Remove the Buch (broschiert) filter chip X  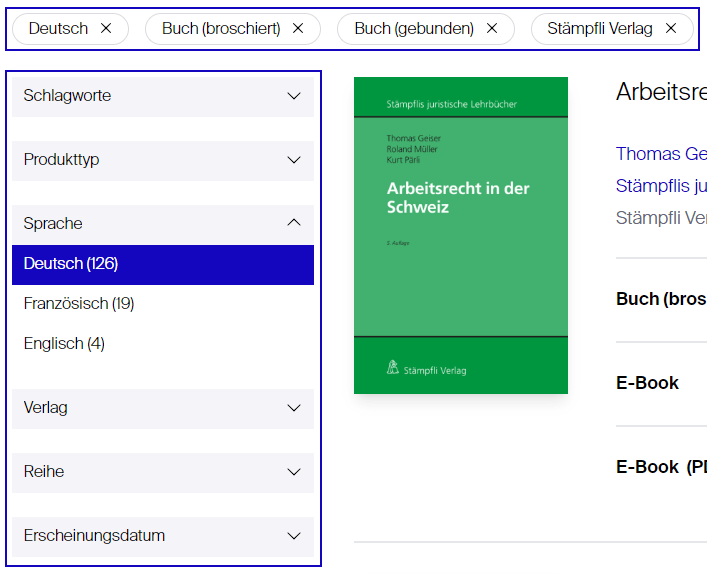298,28
